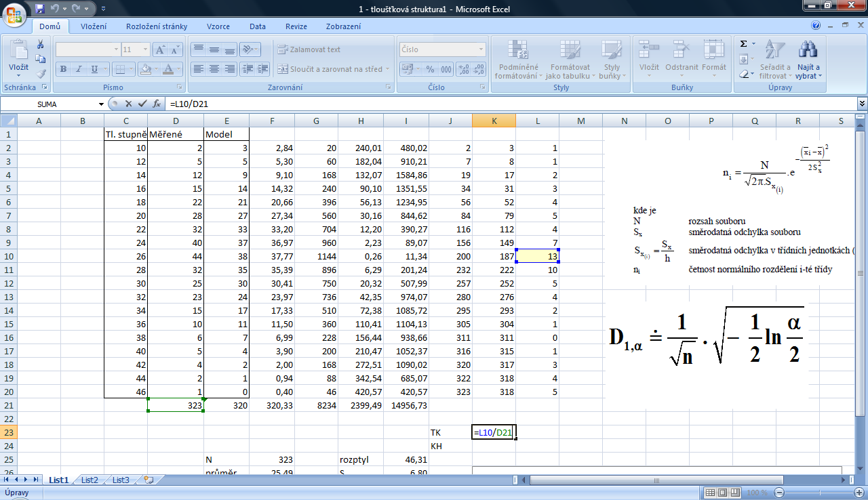The image size is (868, 500).
Task: Open the Insert Function fx dialog
Action: (x=157, y=104)
